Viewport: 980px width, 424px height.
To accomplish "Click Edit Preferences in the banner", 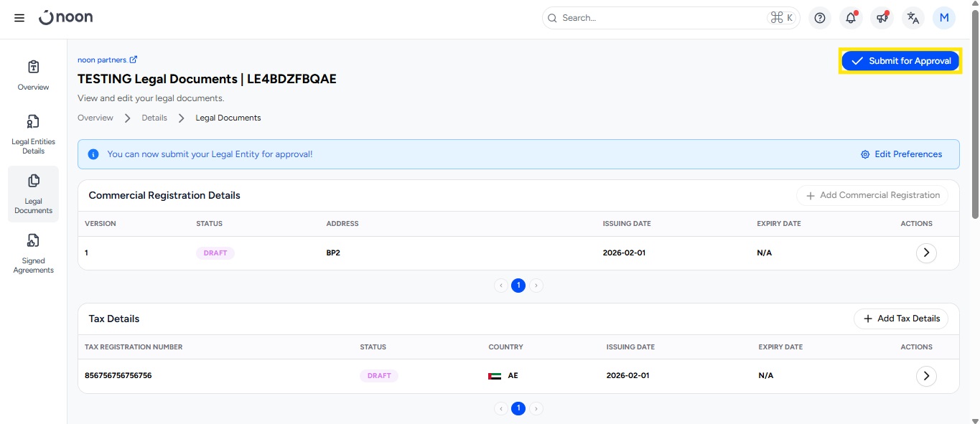I will [901, 154].
